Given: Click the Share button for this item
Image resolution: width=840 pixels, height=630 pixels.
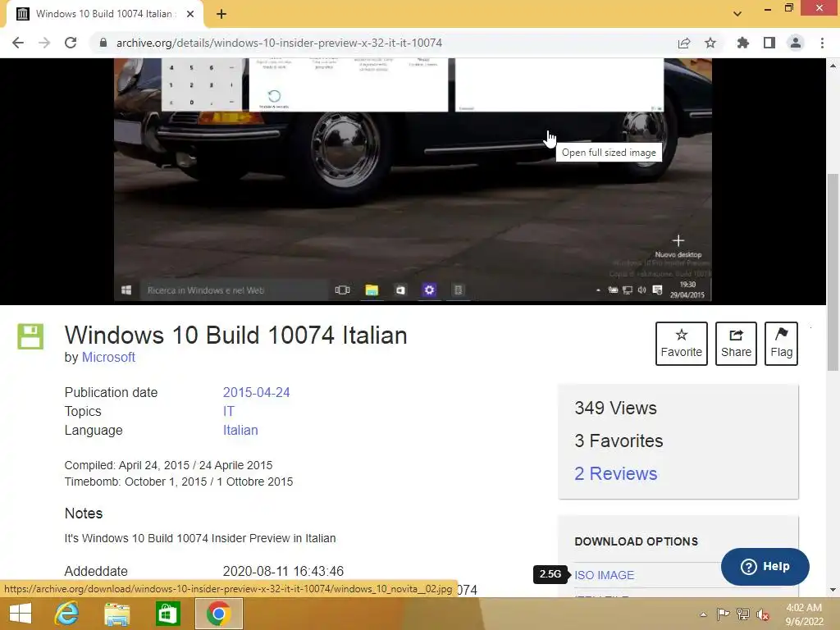Looking at the screenshot, I should pos(736,344).
